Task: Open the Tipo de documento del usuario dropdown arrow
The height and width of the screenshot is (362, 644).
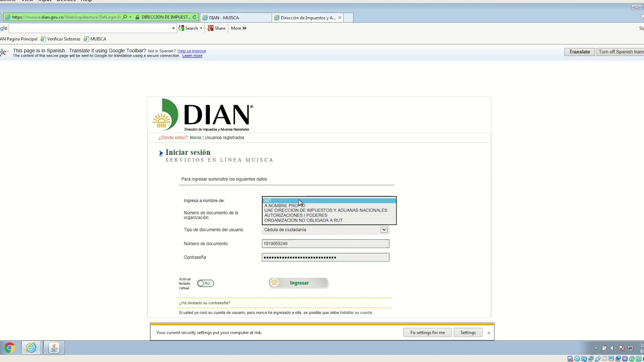Action: coord(384,230)
